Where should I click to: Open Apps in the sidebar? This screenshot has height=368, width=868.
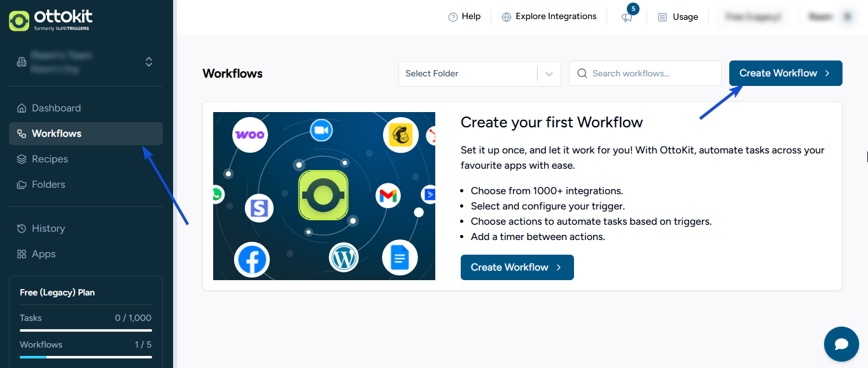[86, 254]
